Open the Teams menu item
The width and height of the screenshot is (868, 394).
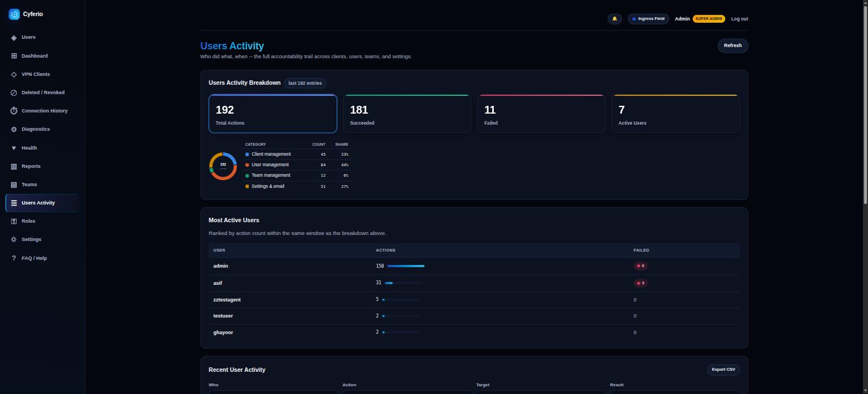pos(42,185)
